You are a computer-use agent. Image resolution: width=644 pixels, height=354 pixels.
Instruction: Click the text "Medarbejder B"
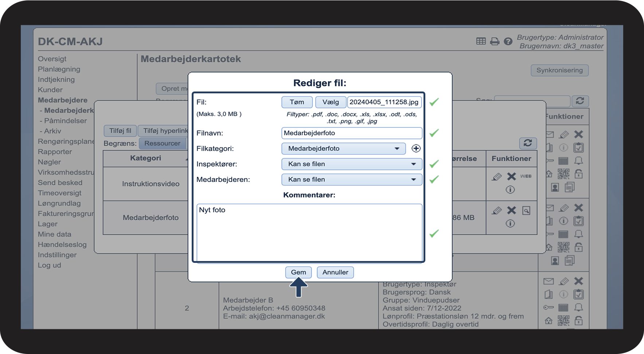coord(248,300)
